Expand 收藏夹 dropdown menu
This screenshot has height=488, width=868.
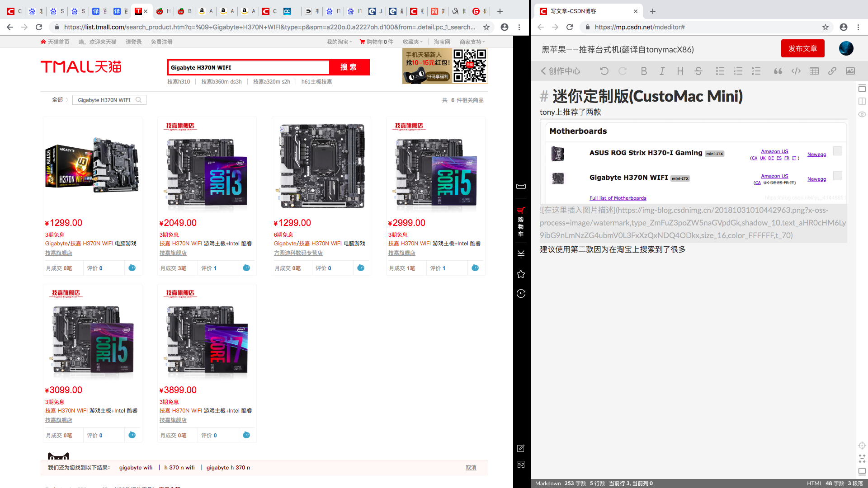coord(412,42)
